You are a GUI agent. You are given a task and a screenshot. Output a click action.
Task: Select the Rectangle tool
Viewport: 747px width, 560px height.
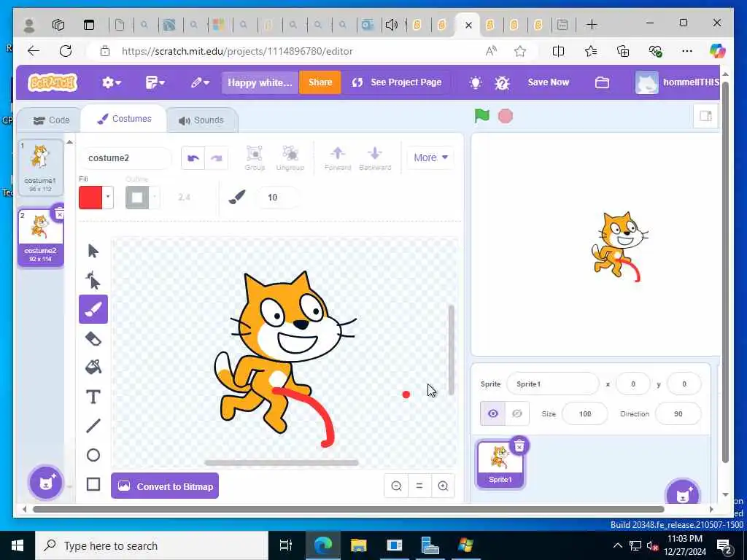pyautogui.click(x=93, y=484)
